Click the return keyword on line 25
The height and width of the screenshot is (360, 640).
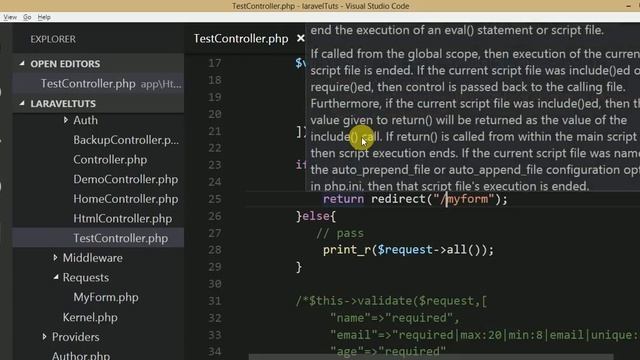(x=343, y=199)
